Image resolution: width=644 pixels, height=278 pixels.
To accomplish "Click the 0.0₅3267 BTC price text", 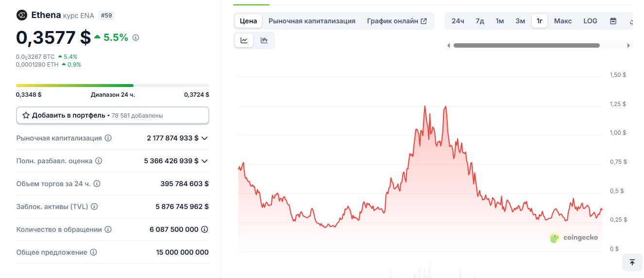I will (35, 57).
